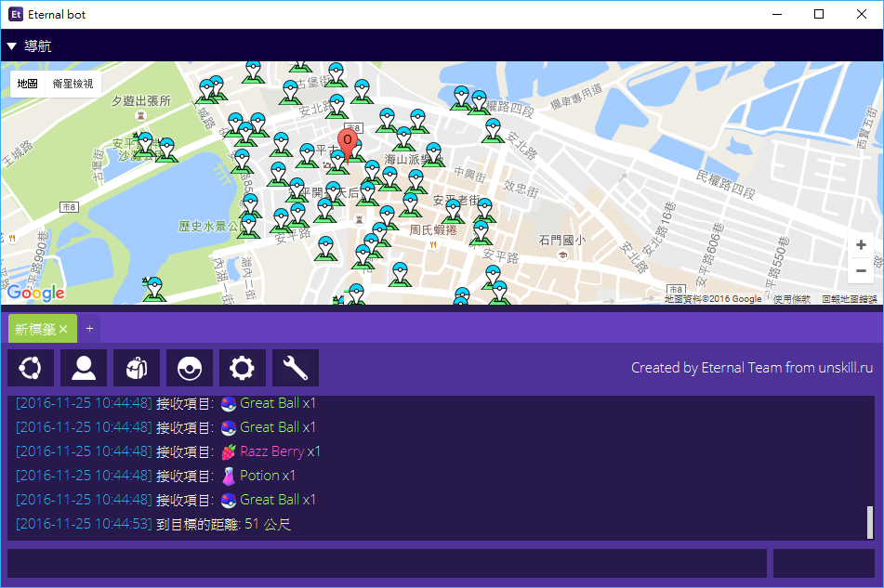The width and height of the screenshot is (884, 588).
Task: Click the Razz Berry item icon
Action: pos(229,451)
